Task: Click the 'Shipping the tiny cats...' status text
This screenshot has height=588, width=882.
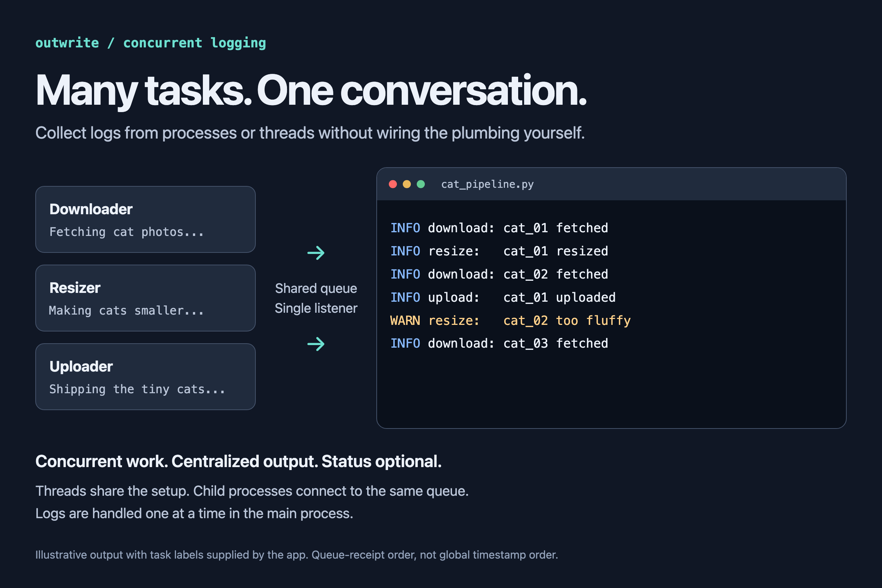Action: (137, 389)
